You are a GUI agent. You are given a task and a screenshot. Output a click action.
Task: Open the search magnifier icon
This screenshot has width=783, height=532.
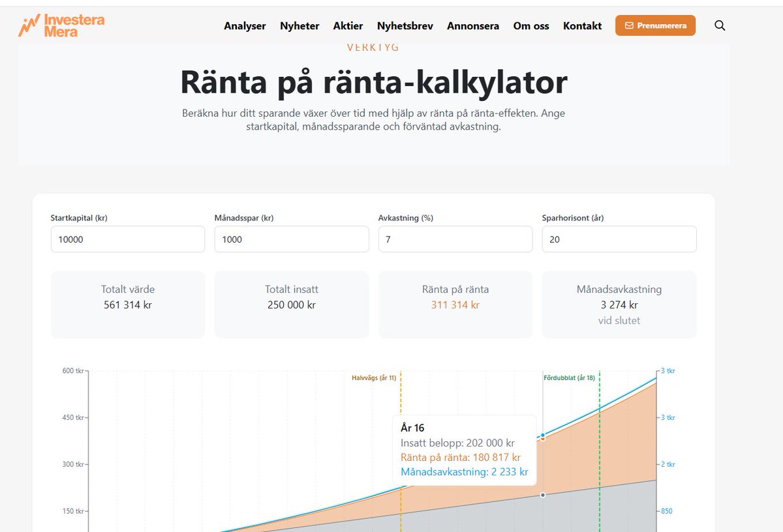pyautogui.click(x=720, y=25)
